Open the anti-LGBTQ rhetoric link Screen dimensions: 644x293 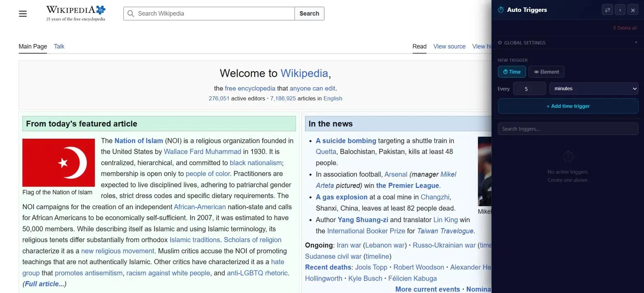[258, 273]
